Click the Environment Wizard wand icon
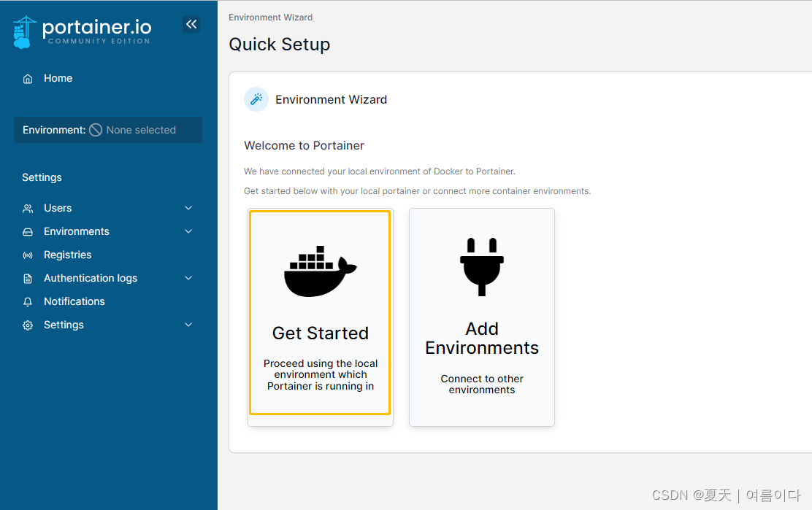 click(x=256, y=99)
